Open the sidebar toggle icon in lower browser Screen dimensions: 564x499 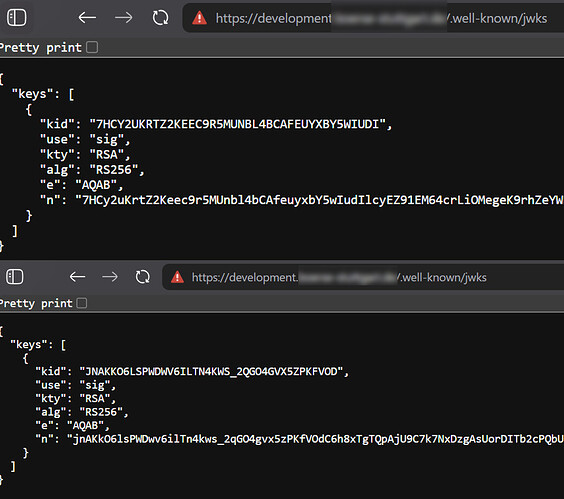tap(15, 277)
